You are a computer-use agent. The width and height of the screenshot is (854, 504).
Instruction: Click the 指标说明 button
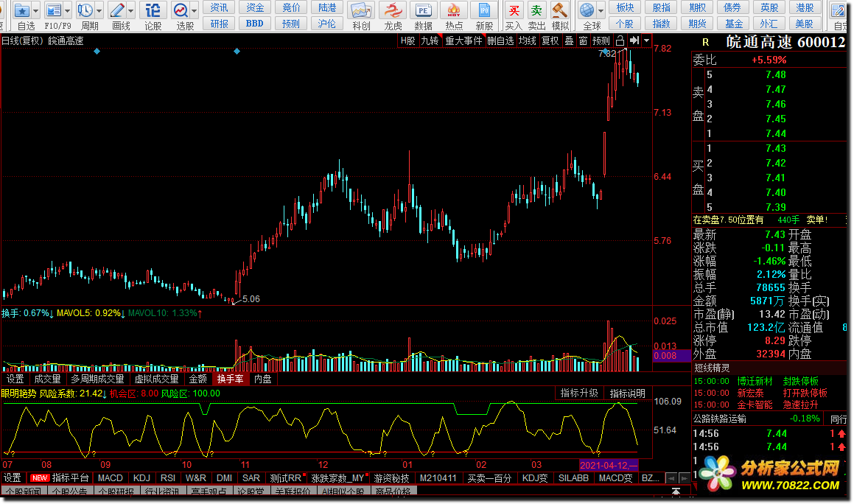click(x=628, y=393)
